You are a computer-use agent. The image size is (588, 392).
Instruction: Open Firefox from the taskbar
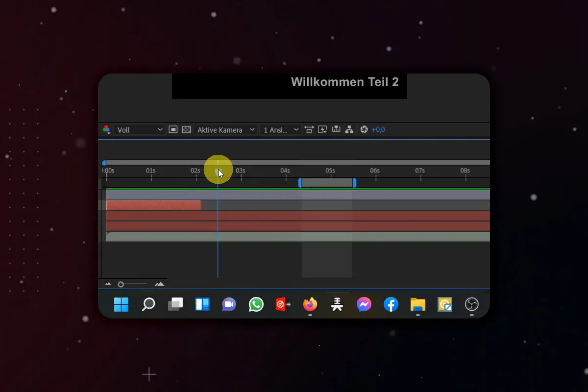click(310, 305)
